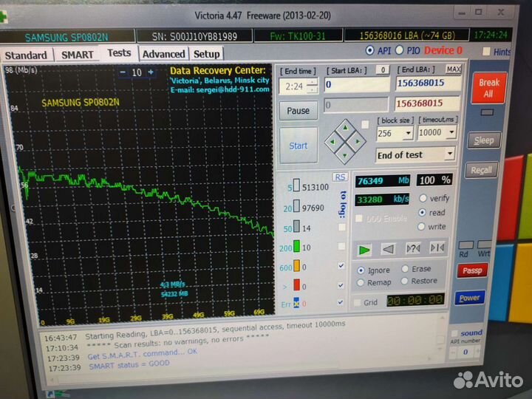
Task: Click the End time input field
Action: click(x=293, y=86)
